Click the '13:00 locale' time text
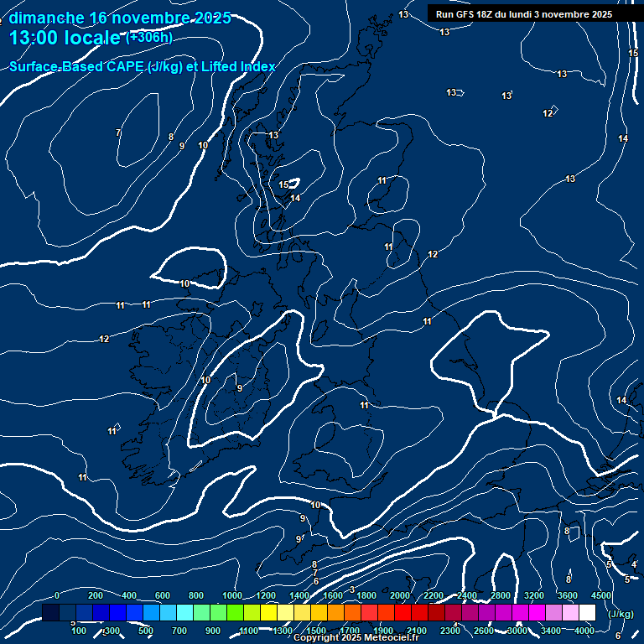 point(65,38)
